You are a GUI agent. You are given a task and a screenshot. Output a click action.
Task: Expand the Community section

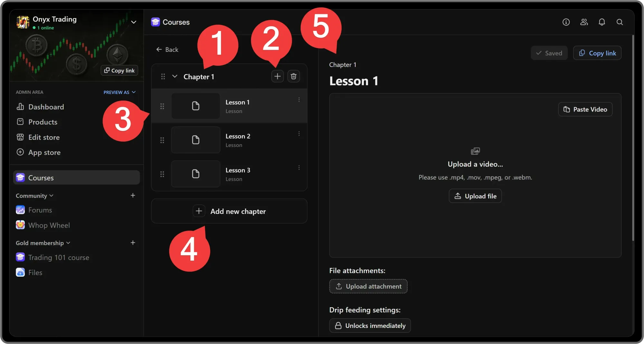(x=34, y=196)
